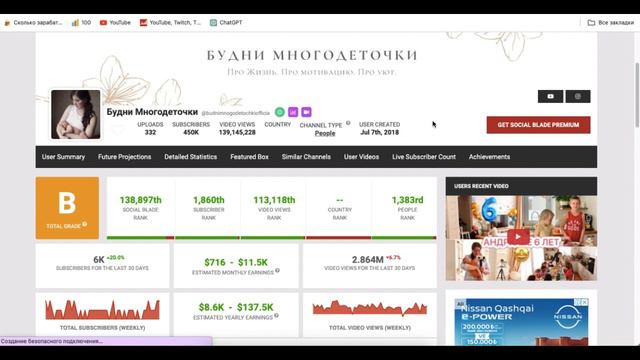Click the Total Grade info icon
This screenshot has height=360, width=640.
tap(84, 224)
